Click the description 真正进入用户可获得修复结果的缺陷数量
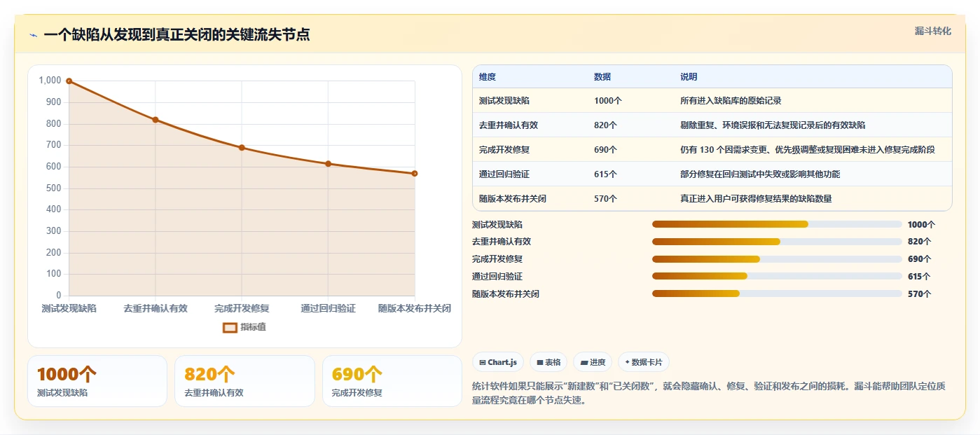 756,199
